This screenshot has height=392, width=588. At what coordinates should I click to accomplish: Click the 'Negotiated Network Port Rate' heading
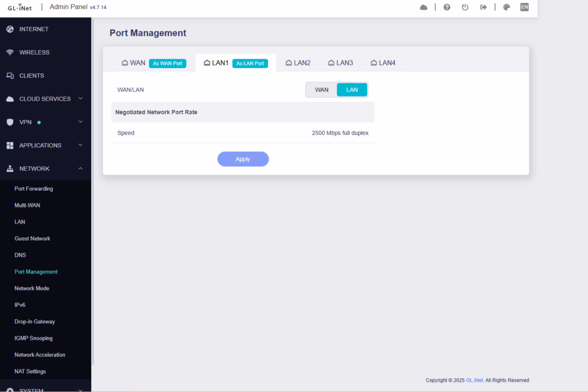[156, 112]
